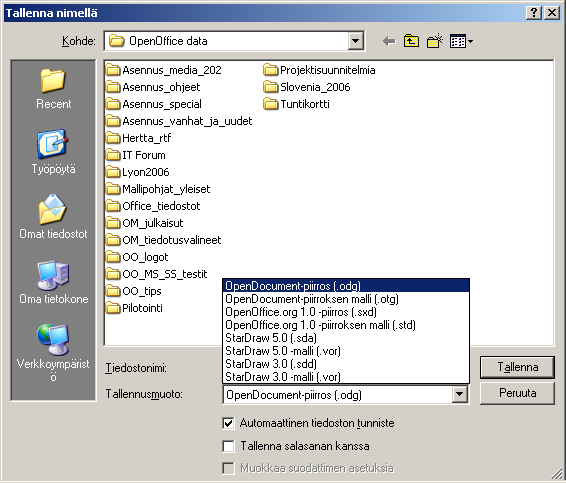Select OpenDocument-piirroksen malli (.otg) format
The image size is (566, 483).
pos(346,299)
